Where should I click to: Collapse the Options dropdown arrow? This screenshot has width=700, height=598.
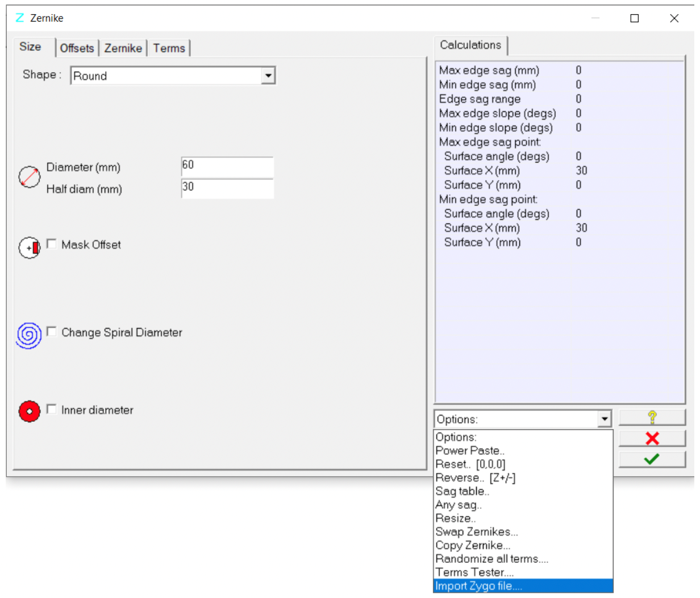(x=604, y=420)
